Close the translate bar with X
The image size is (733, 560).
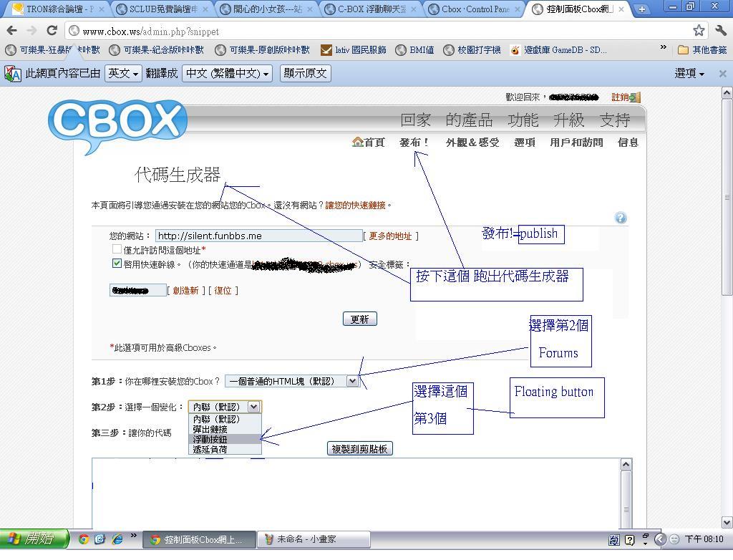722,74
